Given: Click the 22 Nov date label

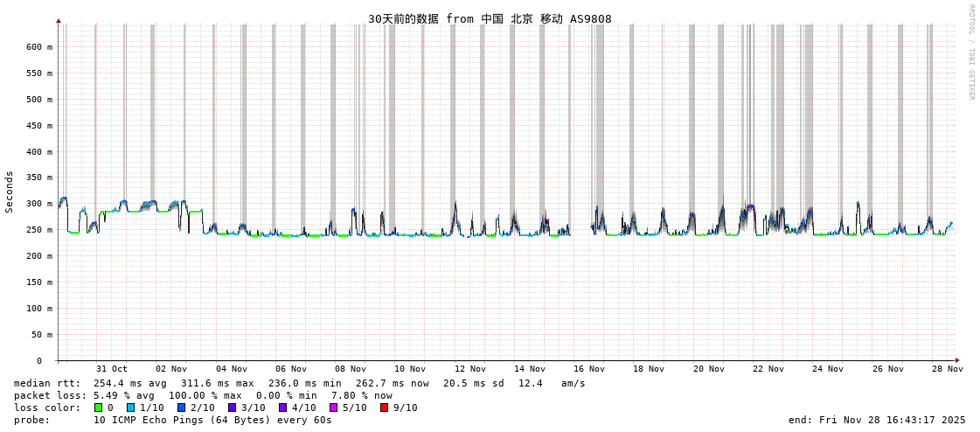Looking at the screenshot, I should coord(768,369).
